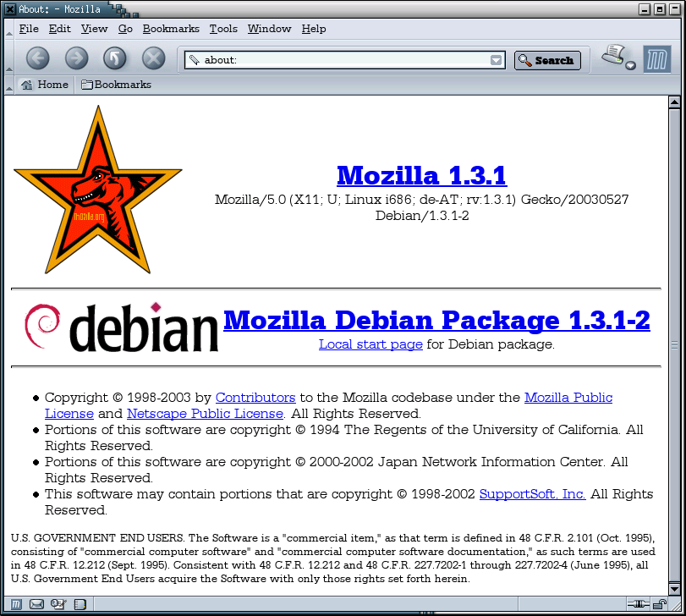
Task: Open Composer from the status bar
Action: 58,604
